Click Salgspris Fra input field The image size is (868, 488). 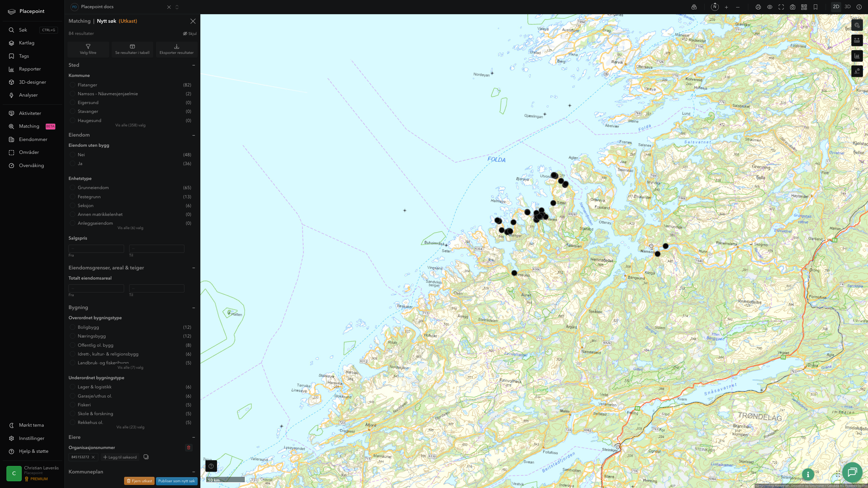[x=96, y=249]
